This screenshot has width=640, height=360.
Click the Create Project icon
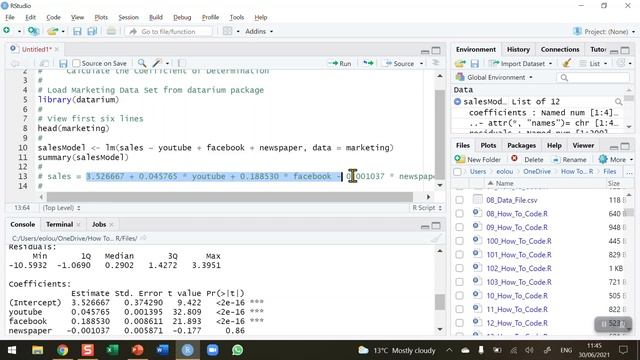click(x=33, y=31)
